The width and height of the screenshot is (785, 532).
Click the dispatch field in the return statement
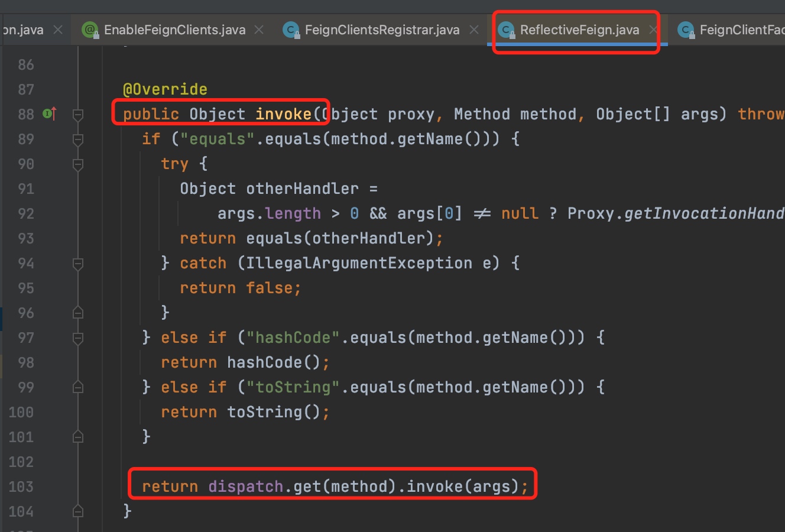click(245, 486)
